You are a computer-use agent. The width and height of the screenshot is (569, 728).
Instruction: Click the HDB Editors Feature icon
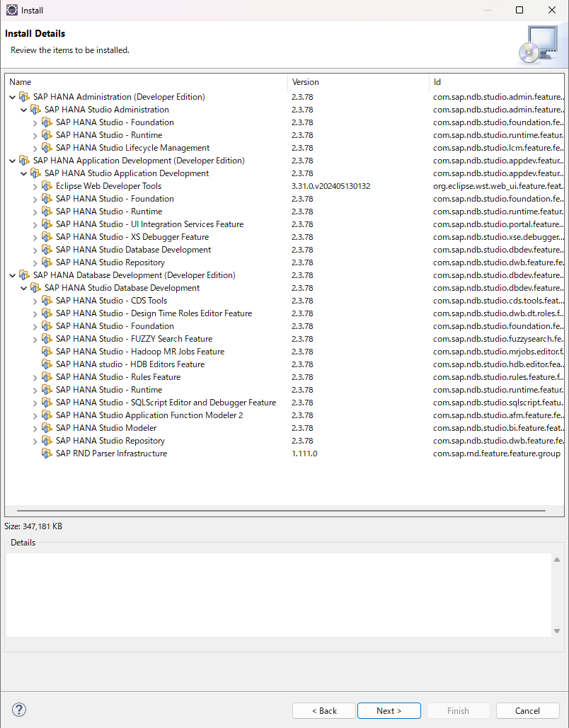pyautogui.click(x=47, y=364)
